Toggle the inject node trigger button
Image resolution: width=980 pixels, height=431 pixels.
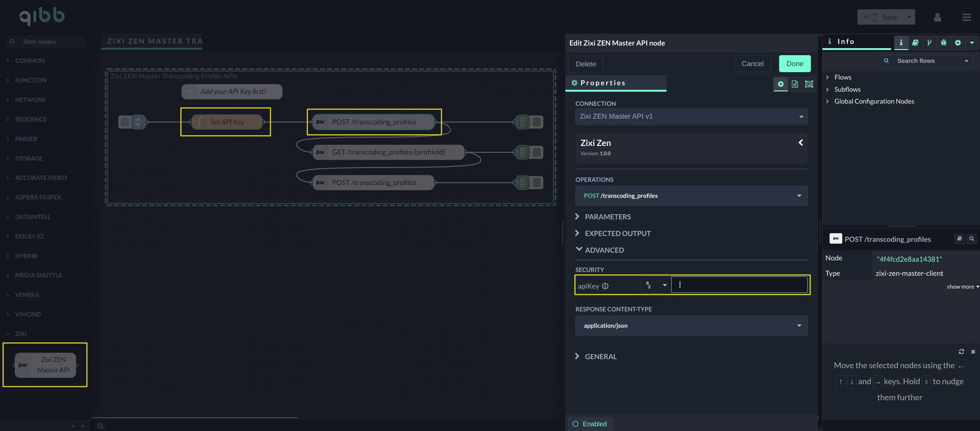[x=125, y=122]
